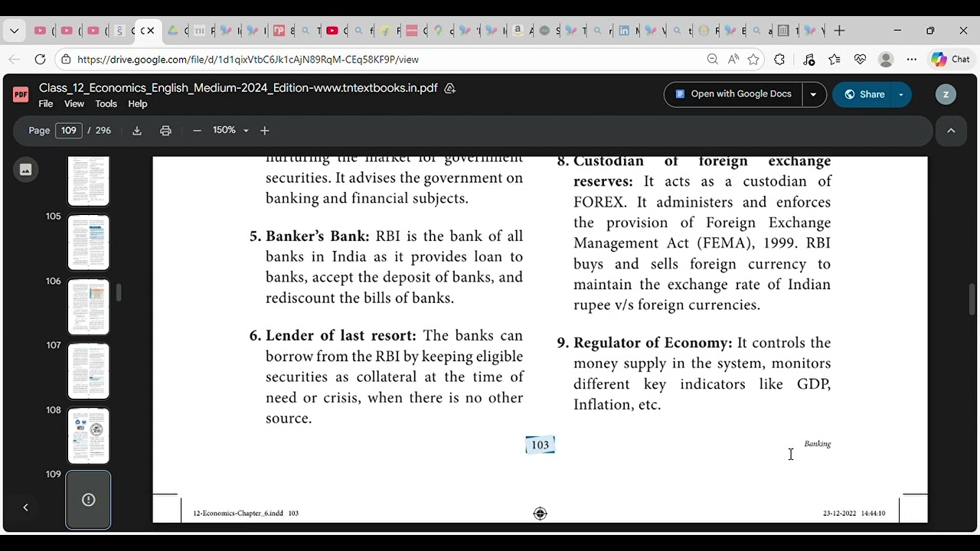This screenshot has height=551, width=980.
Task: Add this page to favorites
Action: point(753,59)
